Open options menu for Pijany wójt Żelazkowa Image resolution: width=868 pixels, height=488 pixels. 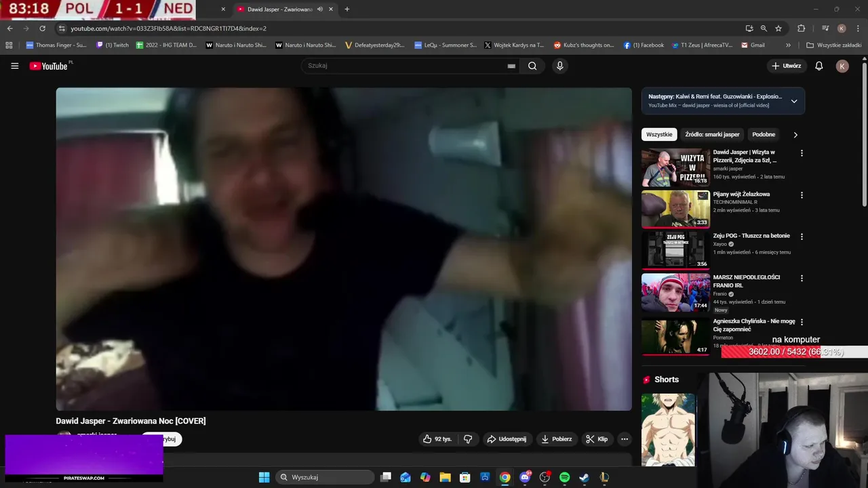pyautogui.click(x=802, y=195)
